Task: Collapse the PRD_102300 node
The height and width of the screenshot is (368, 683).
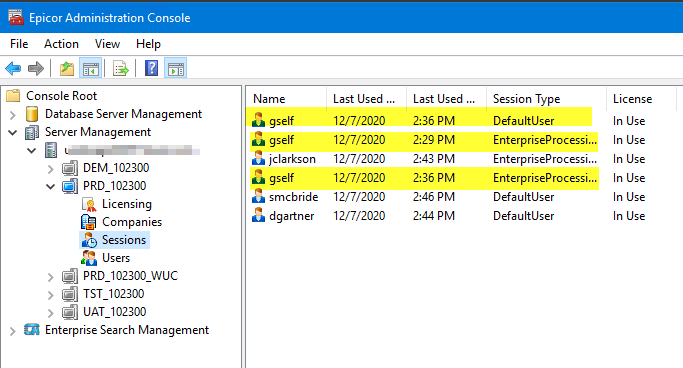Action: click(x=51, y=187)
